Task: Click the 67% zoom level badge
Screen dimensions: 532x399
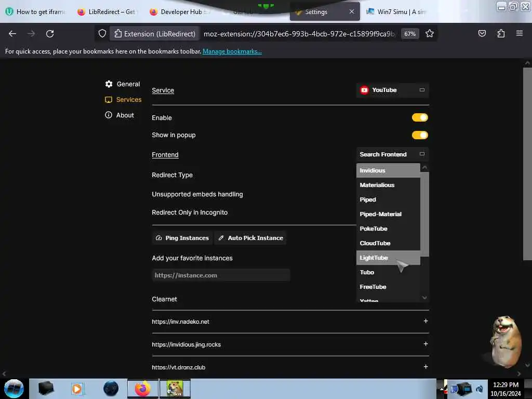Action: [x=410, y=34]
